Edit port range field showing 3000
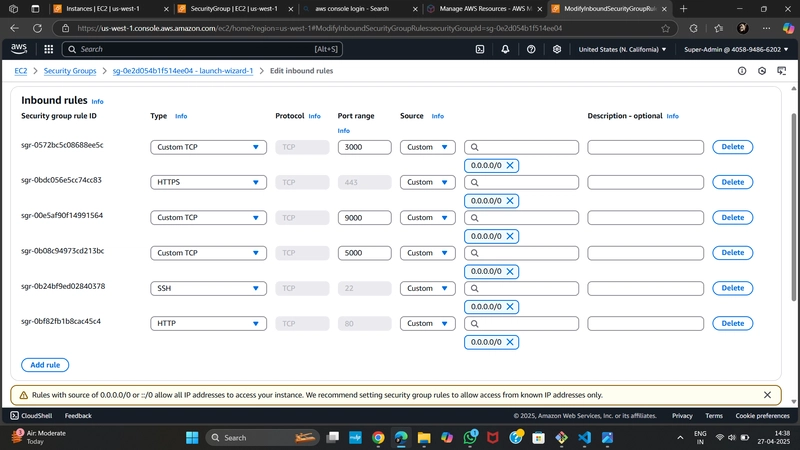The width and height of the screenshot is (800, 450). 364,147
